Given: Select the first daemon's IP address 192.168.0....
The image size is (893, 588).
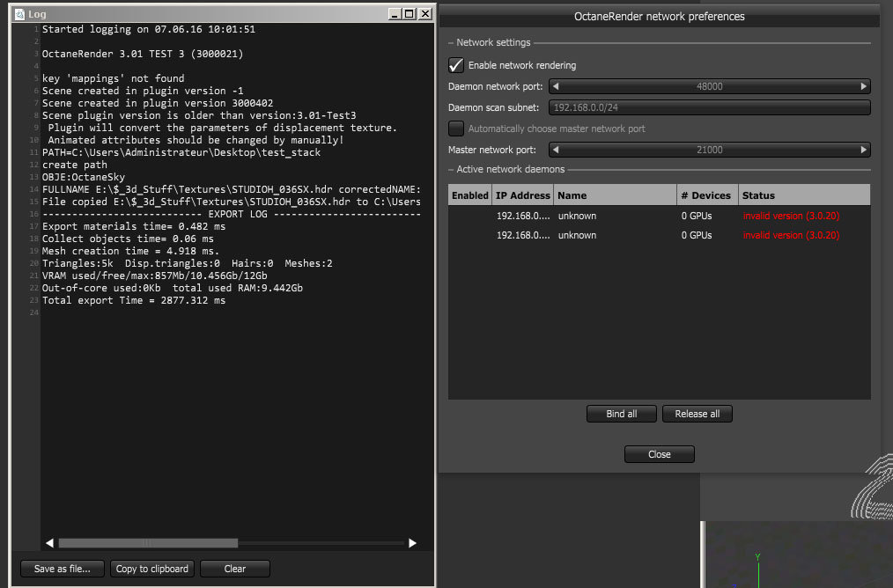Looking at the screenshot, I should (523, 216).
